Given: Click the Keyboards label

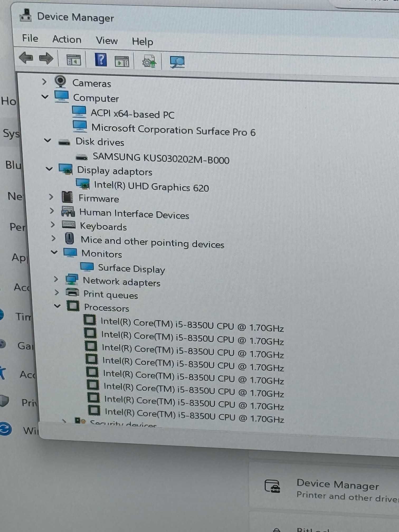Looking at the screenshot, I should coord(103,227).
